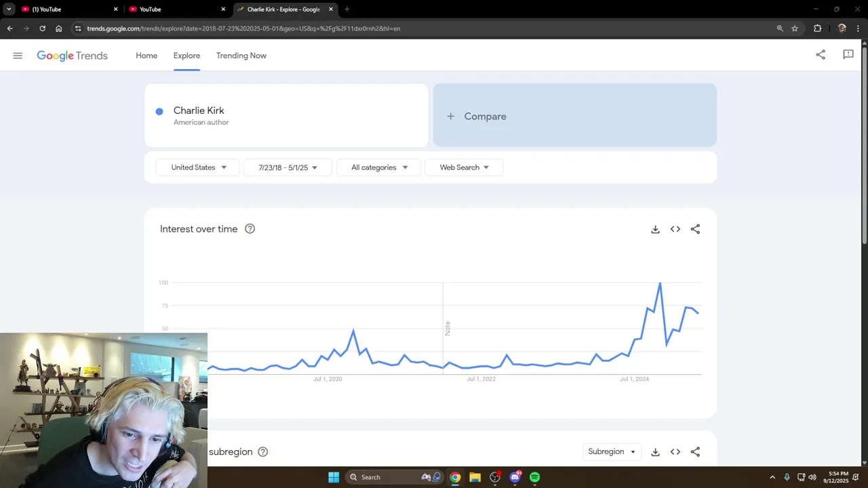Click the page share icon in header
Viewport: 868px width, 488px height.
pyautogui.click(x=821, y=55)
